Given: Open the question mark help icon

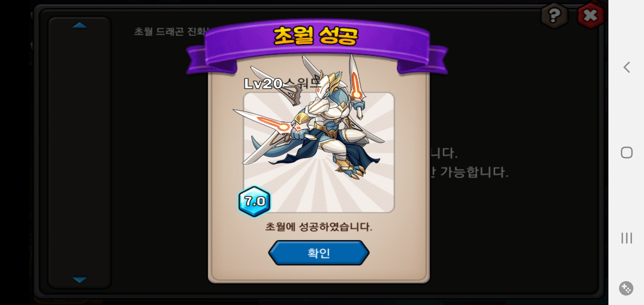Looking at the screenshot, I should click(554, 15).
